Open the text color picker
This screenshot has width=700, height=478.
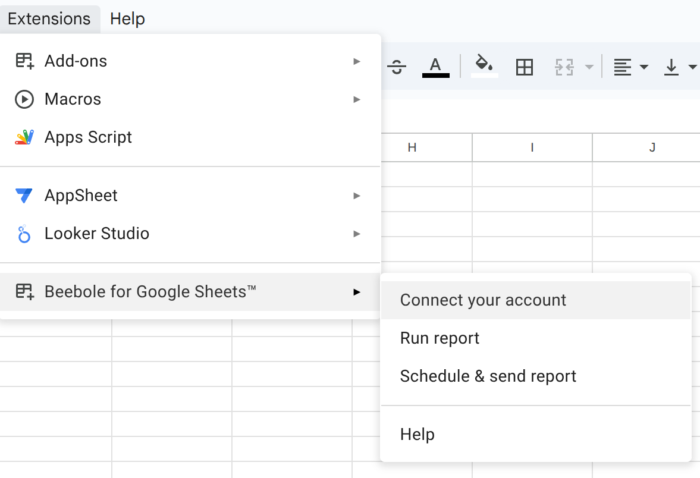coord(436,67)
